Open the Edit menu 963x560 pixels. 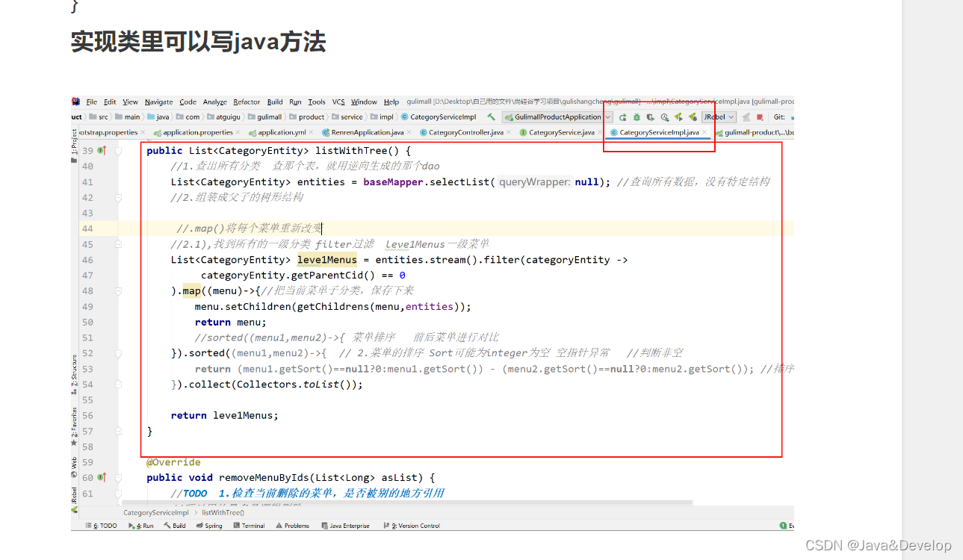(110, 102)
